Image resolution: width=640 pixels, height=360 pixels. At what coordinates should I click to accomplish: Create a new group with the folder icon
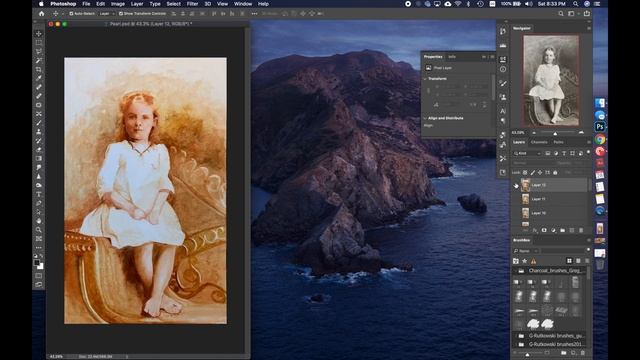(x=562, y=230)
